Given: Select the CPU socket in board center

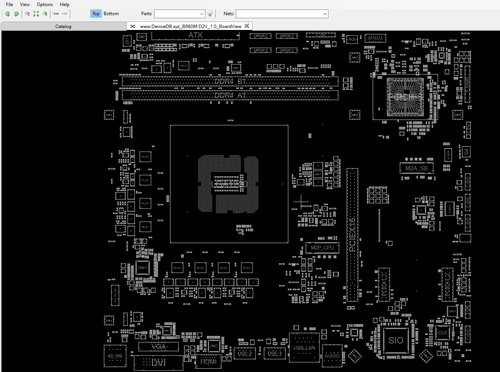Looking at the screenshot, I should click(x=229, y=184).
